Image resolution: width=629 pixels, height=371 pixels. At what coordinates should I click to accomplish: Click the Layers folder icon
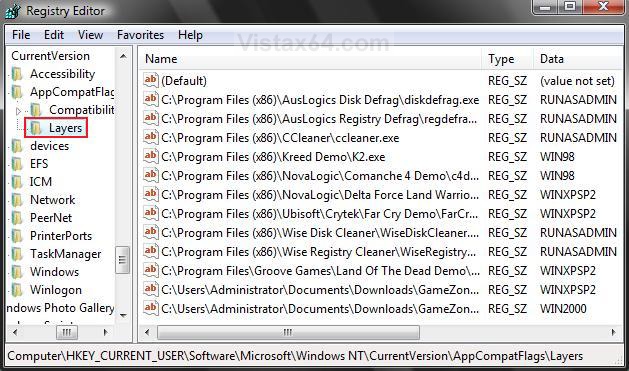[36, 128]
